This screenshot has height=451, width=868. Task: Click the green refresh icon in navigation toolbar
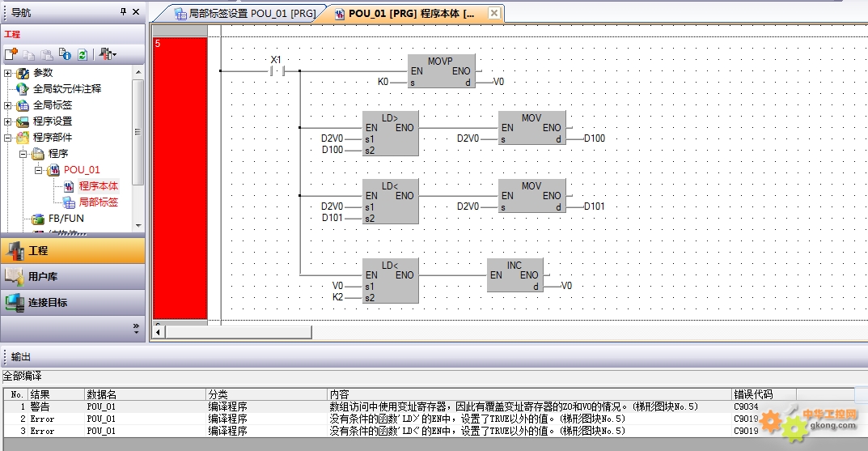(82, 54)
